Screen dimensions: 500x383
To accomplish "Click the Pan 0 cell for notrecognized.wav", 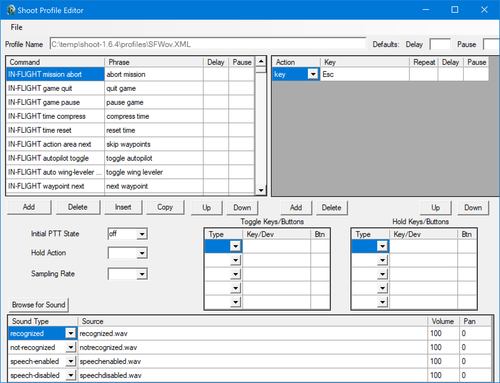I will point(476,347).
